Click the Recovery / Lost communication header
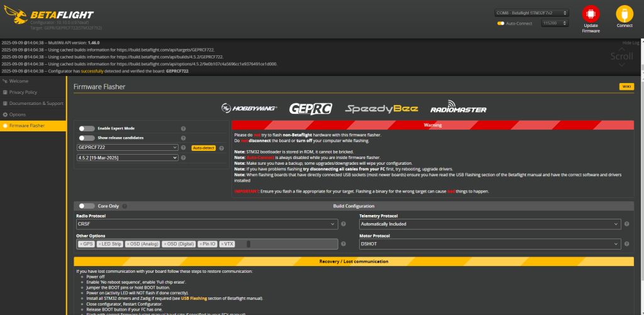The image size is (644, 315). [x=353, y=262]
